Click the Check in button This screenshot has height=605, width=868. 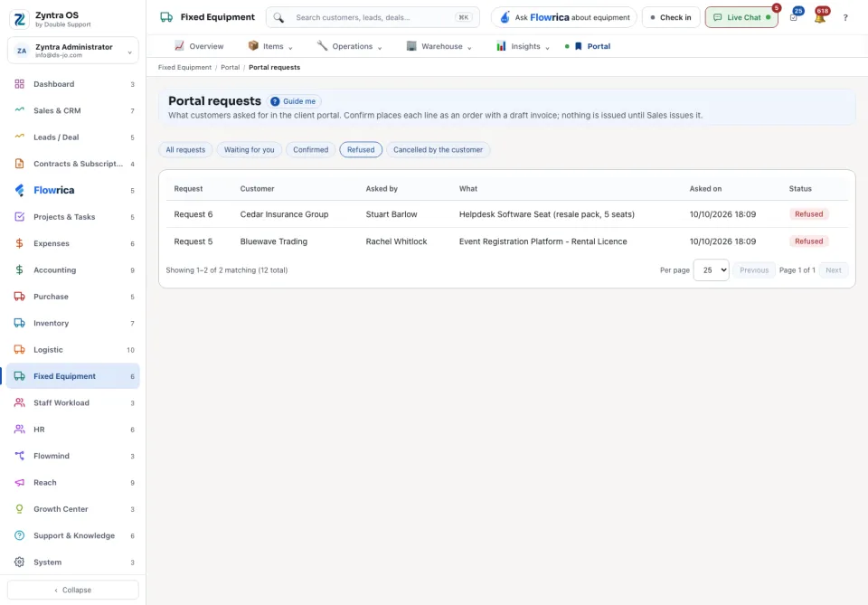(x=670, y=17)
